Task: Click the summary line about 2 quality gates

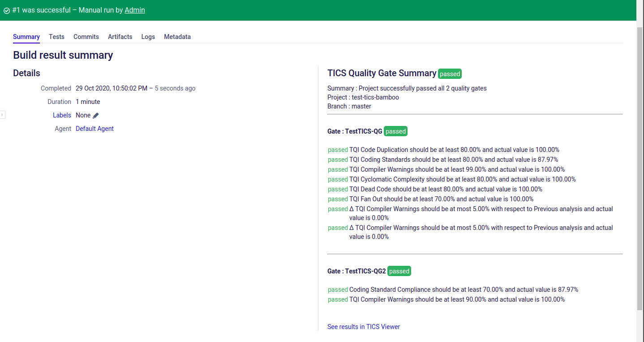Action: pos(407,88)
